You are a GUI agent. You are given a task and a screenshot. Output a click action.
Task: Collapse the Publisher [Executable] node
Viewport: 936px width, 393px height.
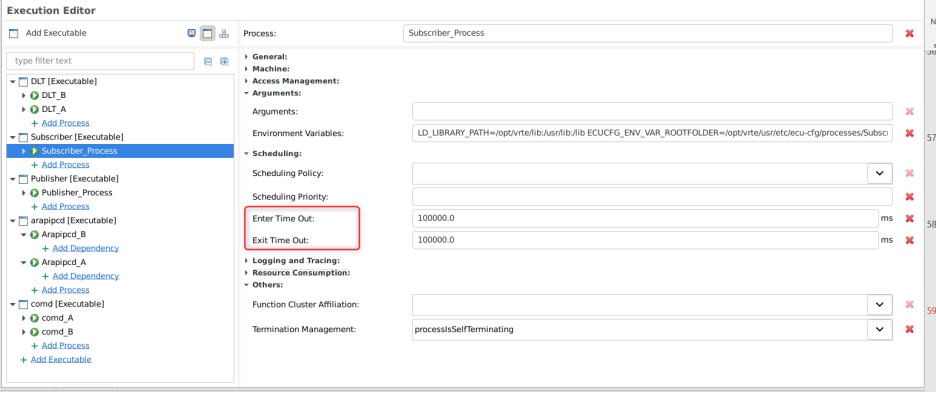[x=13, y=179]
